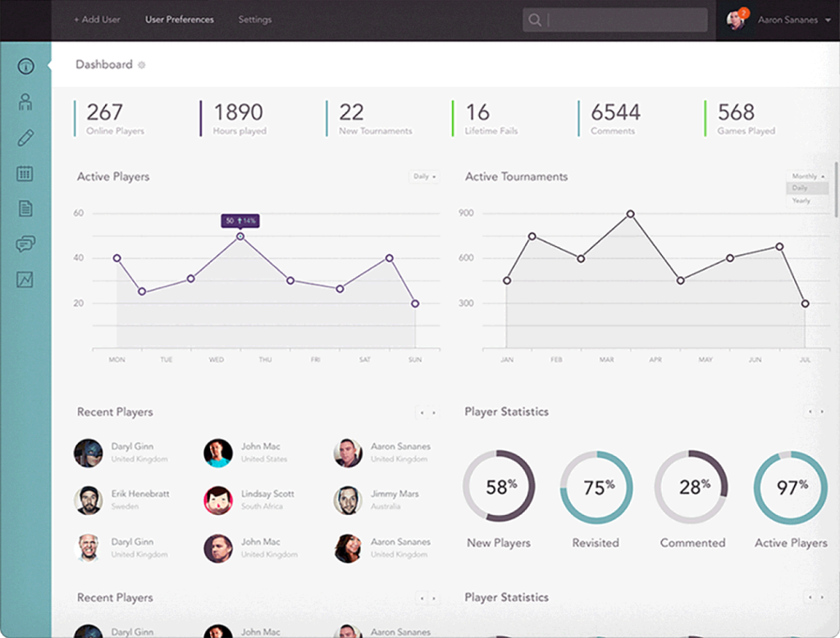Open the document page icon in the sidebar

click(25, 208)
